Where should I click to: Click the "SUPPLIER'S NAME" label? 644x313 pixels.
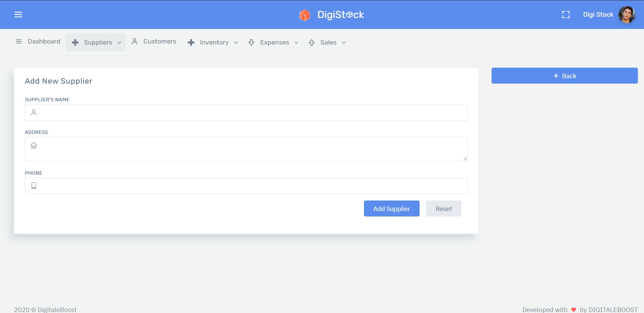coord(47,100)
